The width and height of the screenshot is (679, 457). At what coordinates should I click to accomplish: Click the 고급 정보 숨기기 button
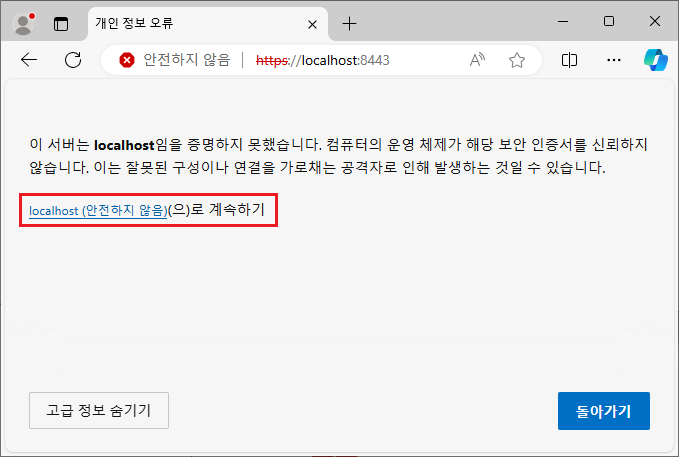click(x=99, y=410)
